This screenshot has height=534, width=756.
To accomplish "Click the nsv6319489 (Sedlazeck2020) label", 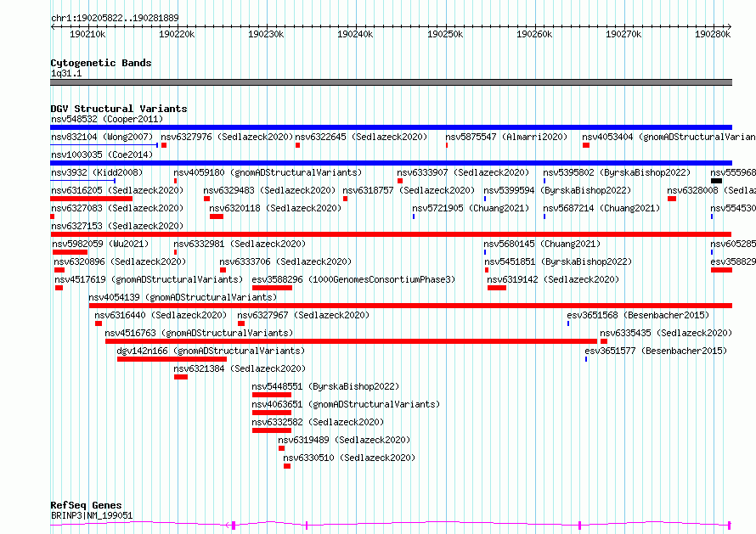I will click(x=344, y=440).
